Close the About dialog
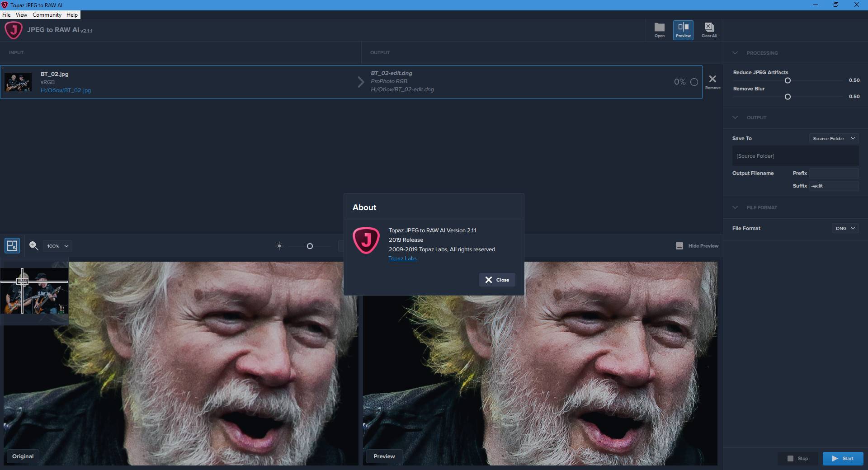This screenshot has width=868, height=470. click(x=497, y=280)
